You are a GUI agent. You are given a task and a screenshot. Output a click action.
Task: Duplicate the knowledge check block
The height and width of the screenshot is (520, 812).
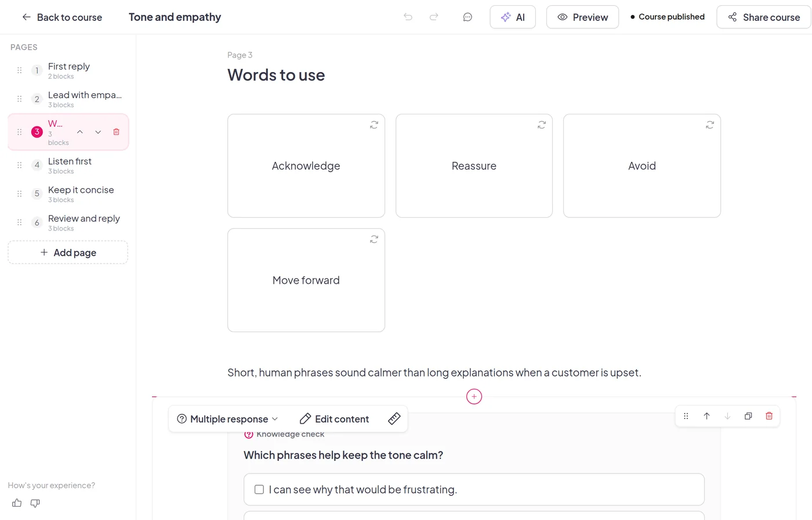pyautogui.click(x=748, y=416)
